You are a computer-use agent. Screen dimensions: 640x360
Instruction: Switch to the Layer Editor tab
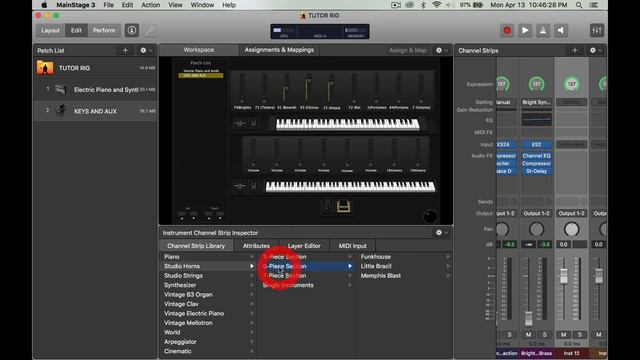[304, 246]
